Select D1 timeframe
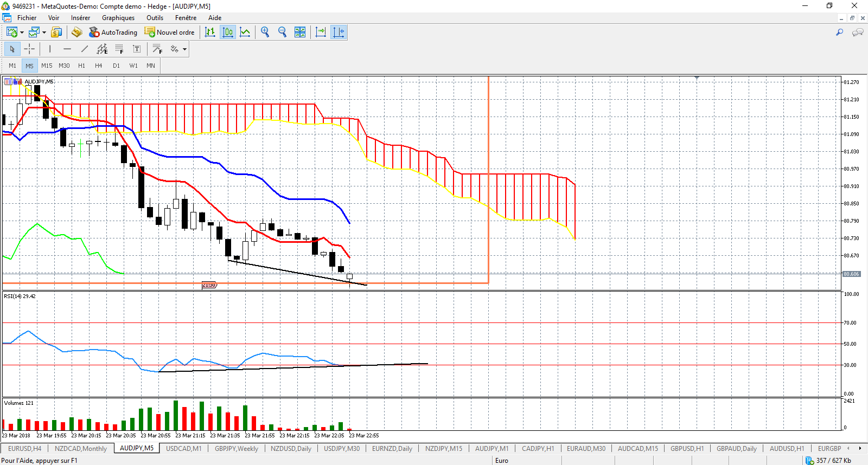Image resolution: width=868 pixels, height=465 pixels. coord(116,66)
